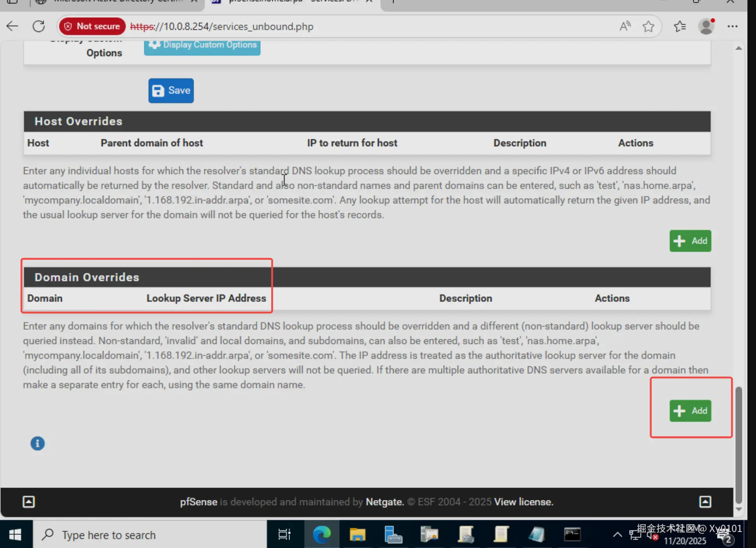Show hidden system tray icons
Screen dimensions: 756x548
point(617,534)
